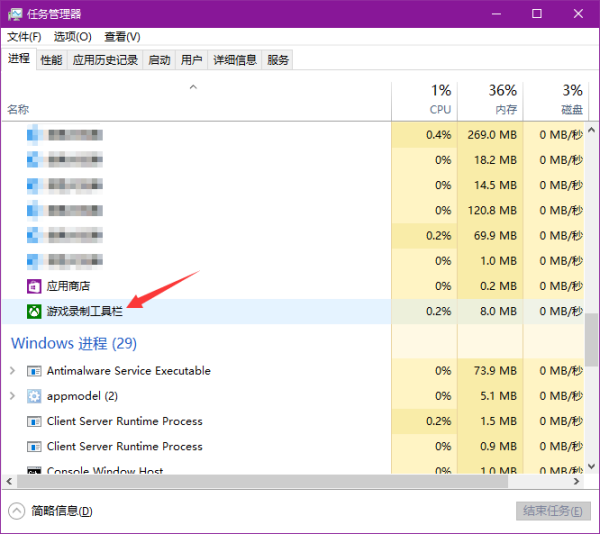600x534 pixels.
Task: Click the sort arrow above the 名称 column
Action: pos(193,87)
